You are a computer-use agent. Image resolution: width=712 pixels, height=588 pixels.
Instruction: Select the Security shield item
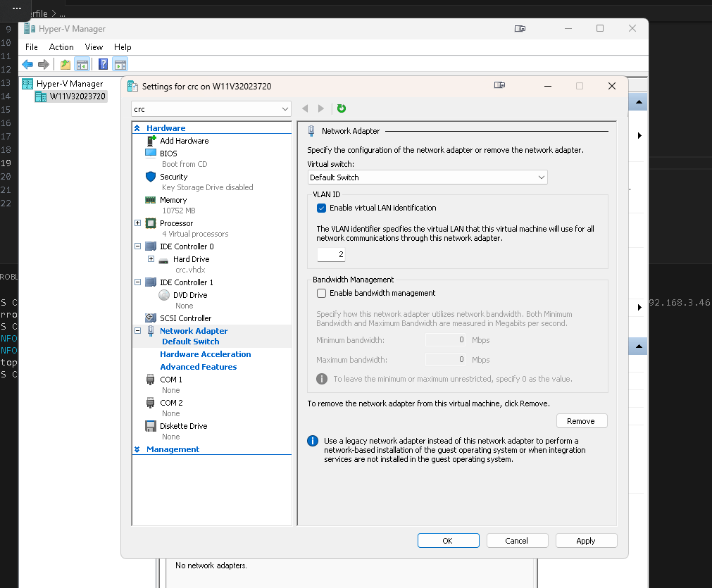173,177
